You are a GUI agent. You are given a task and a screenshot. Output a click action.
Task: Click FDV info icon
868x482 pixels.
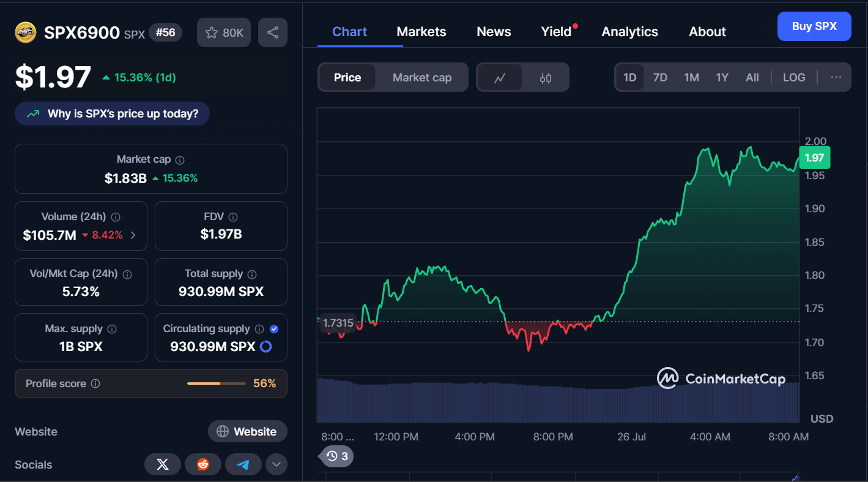pyautogui.click(x=233, y=217)
